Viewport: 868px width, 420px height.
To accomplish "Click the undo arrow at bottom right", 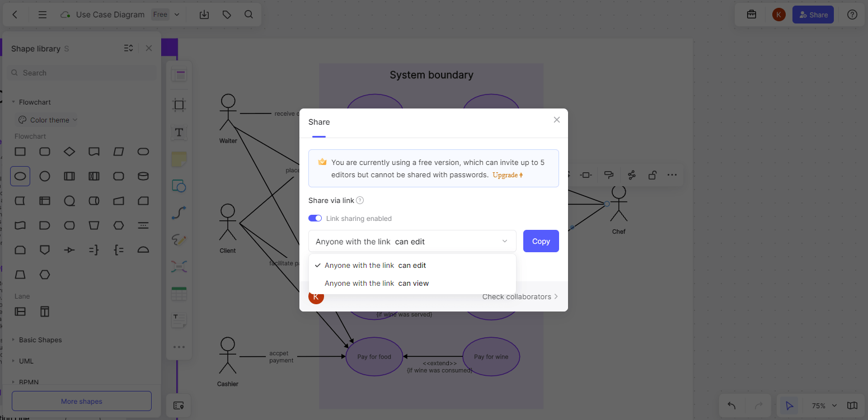I will pyautogui.click(x=731, y=405).
